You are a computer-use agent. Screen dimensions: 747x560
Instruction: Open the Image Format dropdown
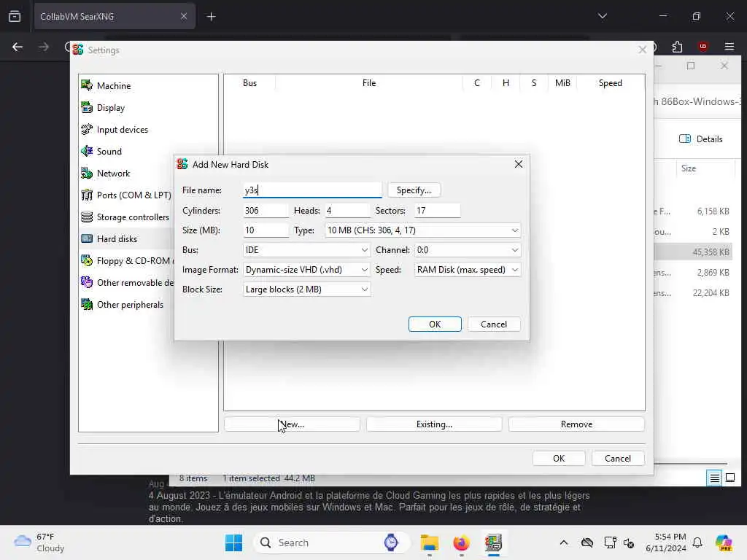coord(307,270)
